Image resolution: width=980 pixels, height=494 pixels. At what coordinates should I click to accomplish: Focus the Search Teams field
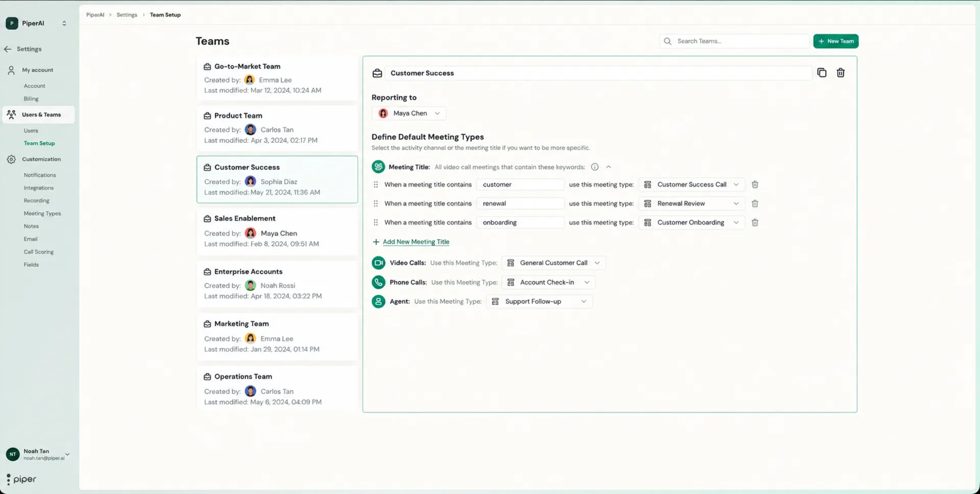(734, 41)
